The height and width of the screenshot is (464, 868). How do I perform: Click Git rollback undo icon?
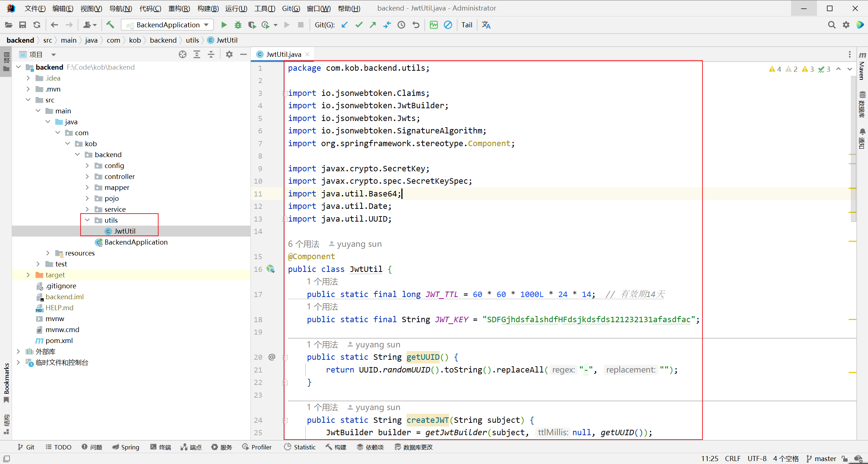416,25
